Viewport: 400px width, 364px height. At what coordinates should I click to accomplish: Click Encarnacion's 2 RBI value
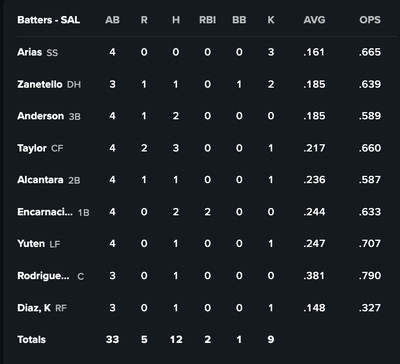[207, 212]
